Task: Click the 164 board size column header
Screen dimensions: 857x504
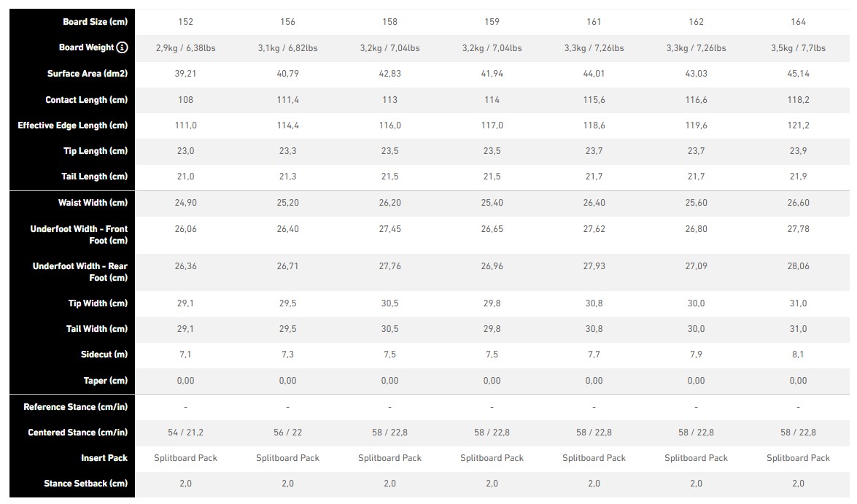Action: click(x=798, y=22)
